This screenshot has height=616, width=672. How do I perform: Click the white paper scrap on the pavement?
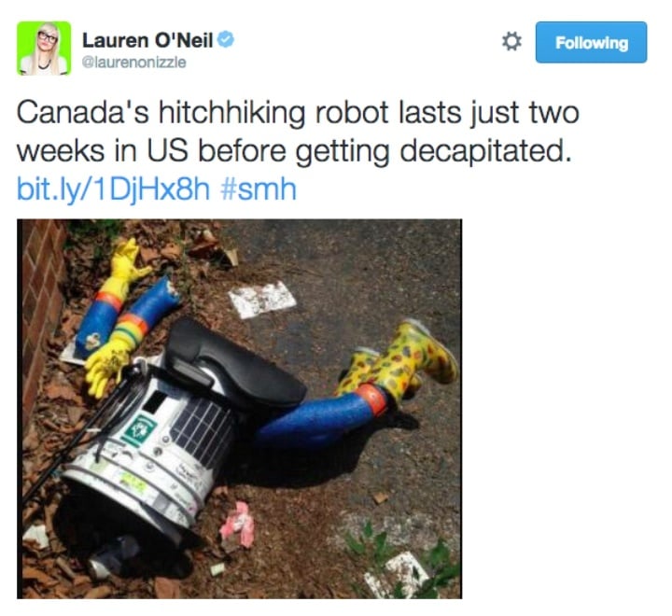(262, 300)
